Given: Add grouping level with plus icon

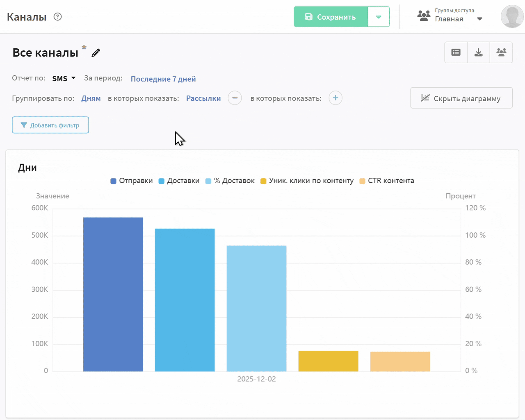Looking at the screenshot, I should coord(335,98).
